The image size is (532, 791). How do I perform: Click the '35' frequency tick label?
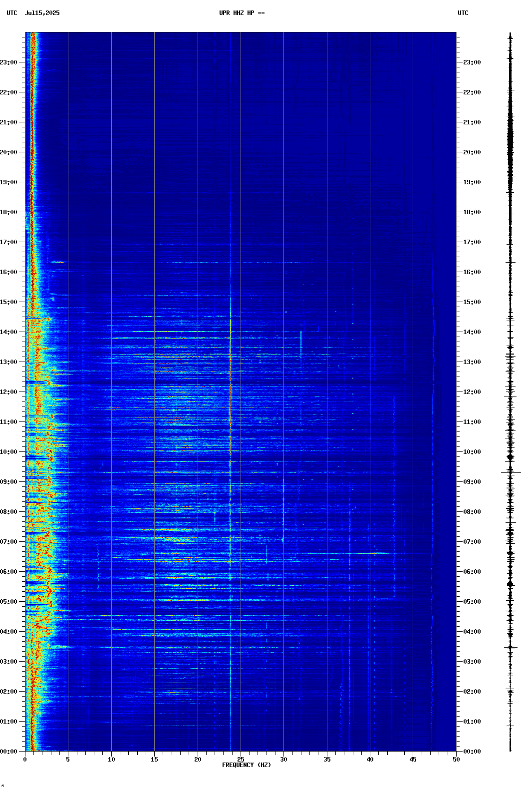327,760
